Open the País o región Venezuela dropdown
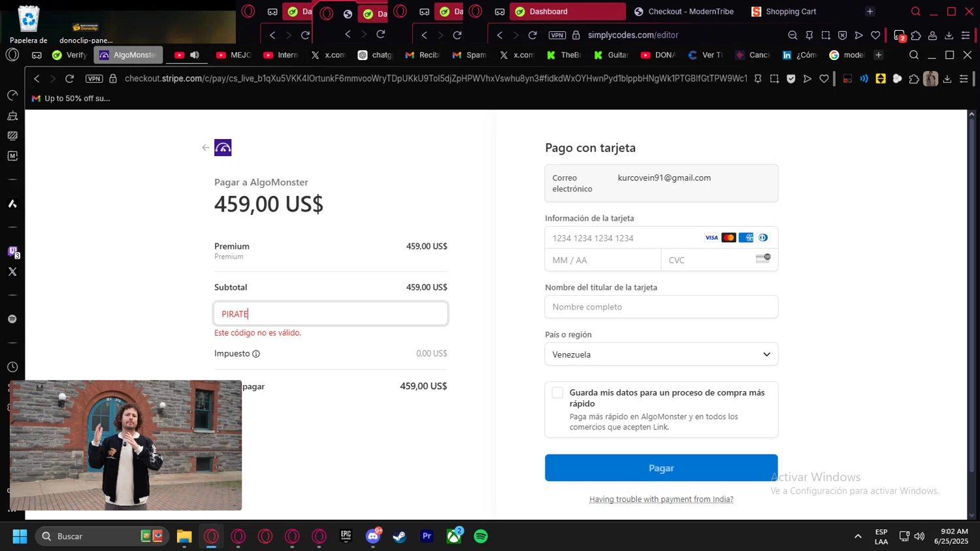 pyautogui.click(x=661, y=354)
